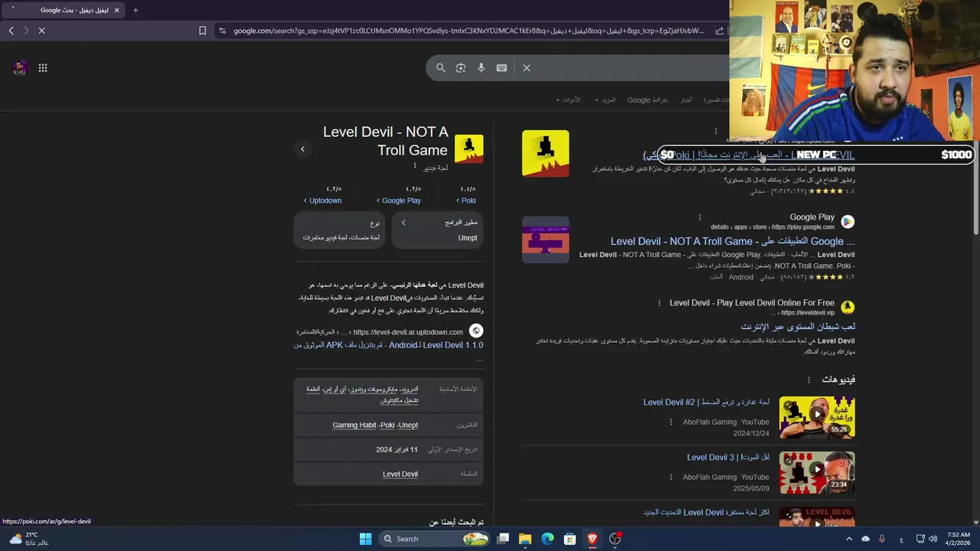Open the Google apps grid
The image size is (980, 551).
tap(43, 67)
